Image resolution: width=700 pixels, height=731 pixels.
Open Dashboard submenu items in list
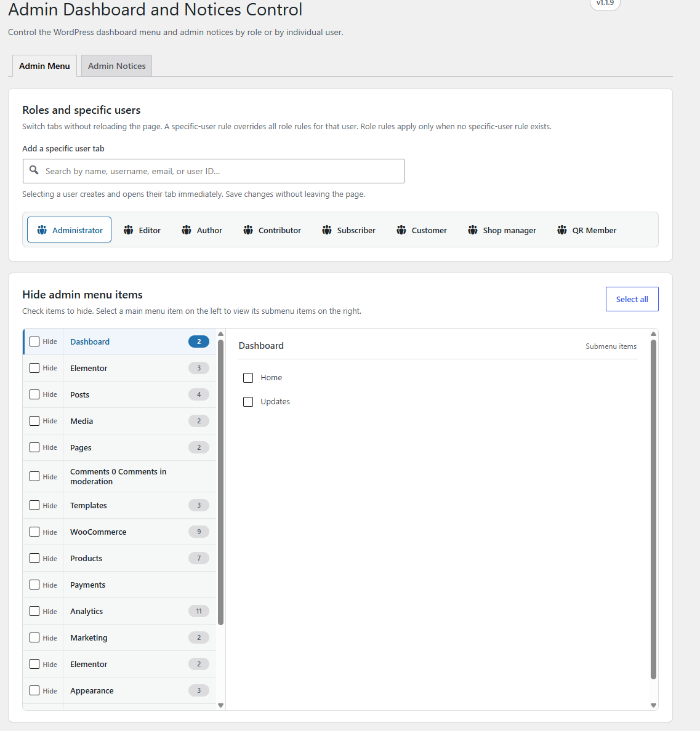(x=139, y=342)
